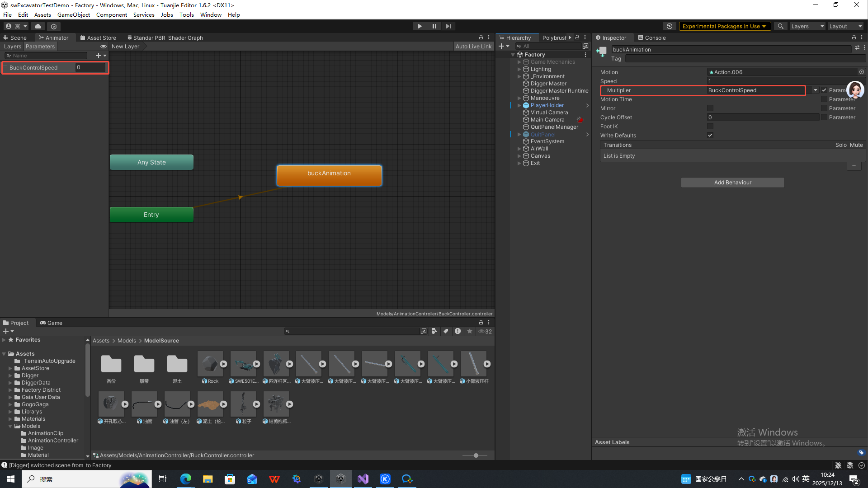Toggle the Animator layer eye icon
The height and width of the screenshot is (488, 868).
104,47
